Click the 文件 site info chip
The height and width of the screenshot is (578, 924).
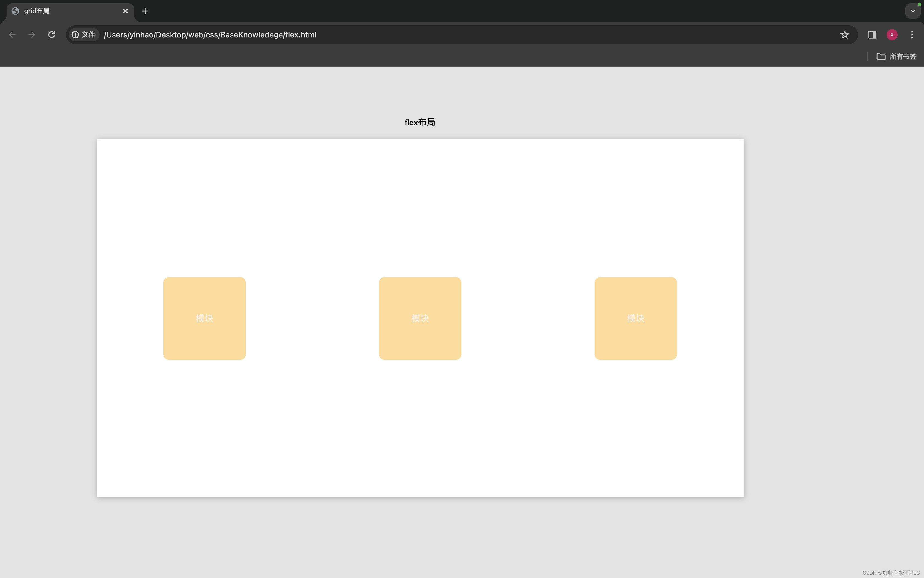click(x=84, y=35)
